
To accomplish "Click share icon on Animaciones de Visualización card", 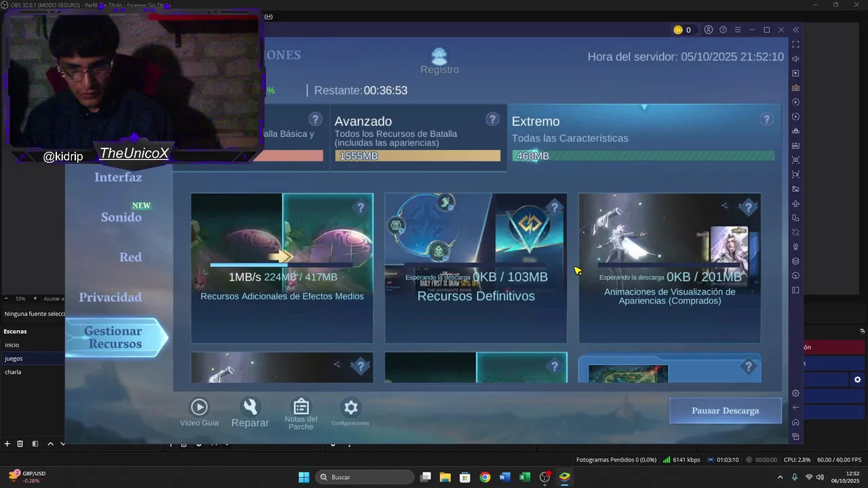I will point(724,205).
